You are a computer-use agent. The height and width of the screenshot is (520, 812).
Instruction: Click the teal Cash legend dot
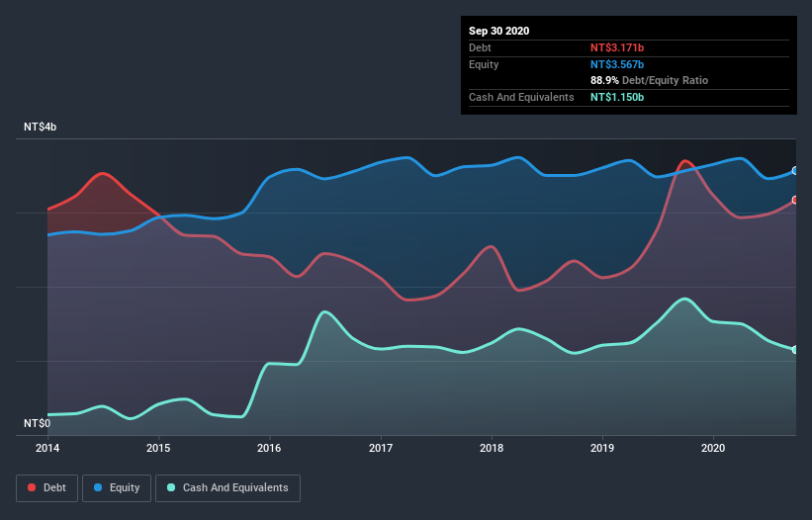[171, 487]
